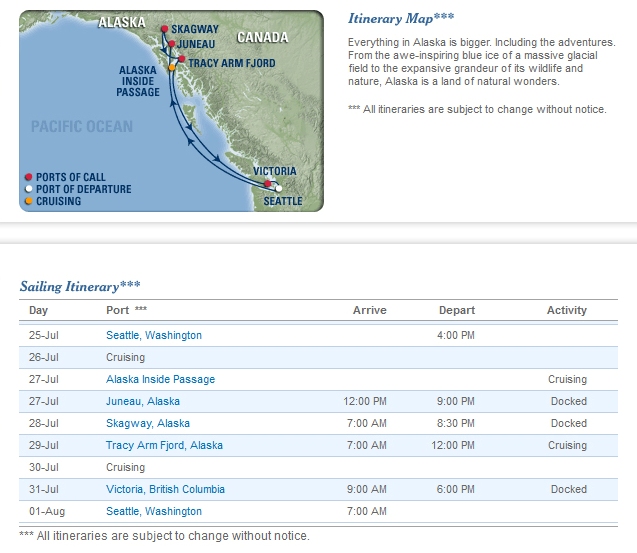Click the '01-Aug' date cell
The image size is (637, 553).
pyautogui.click(x=47, y=511)
